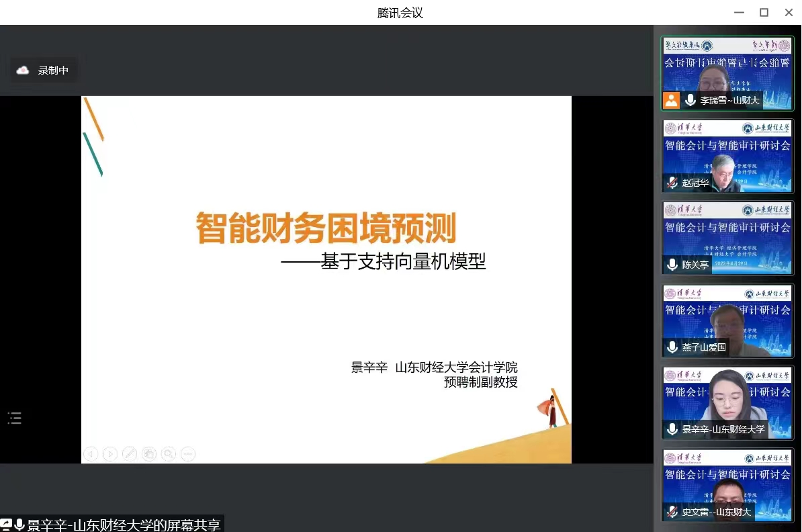
Task: Open the more options ellipsis on slide
Action: (188, 455)
